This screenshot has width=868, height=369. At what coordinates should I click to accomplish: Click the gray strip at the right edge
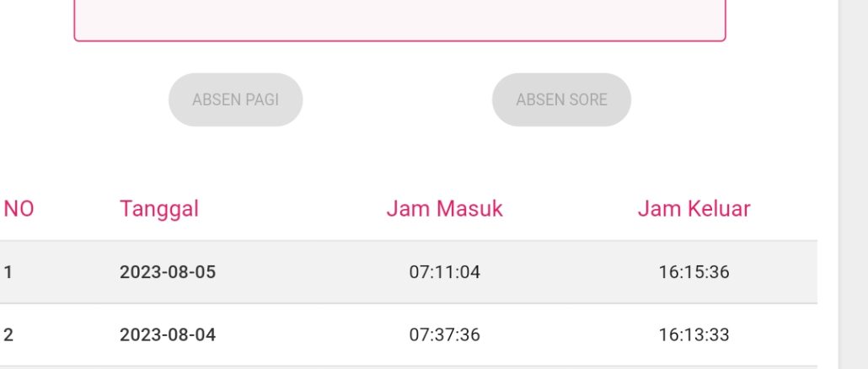click(853, 184)
